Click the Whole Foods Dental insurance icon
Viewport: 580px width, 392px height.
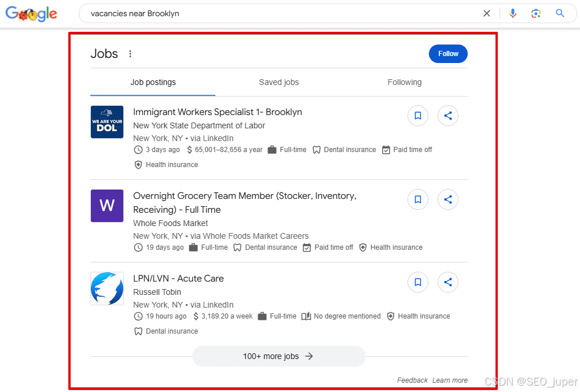(x=237, y=247)
